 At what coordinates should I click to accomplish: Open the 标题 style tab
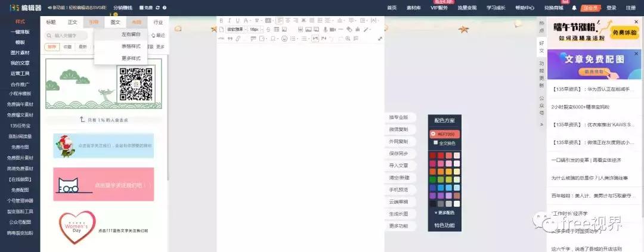[51, 22]
